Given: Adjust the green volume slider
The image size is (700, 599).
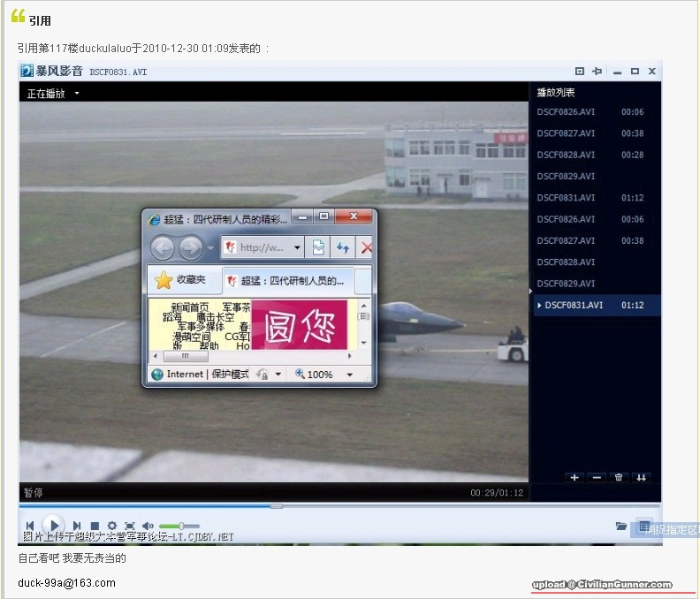Looking at the screenshot, I should tap(180, 526).
